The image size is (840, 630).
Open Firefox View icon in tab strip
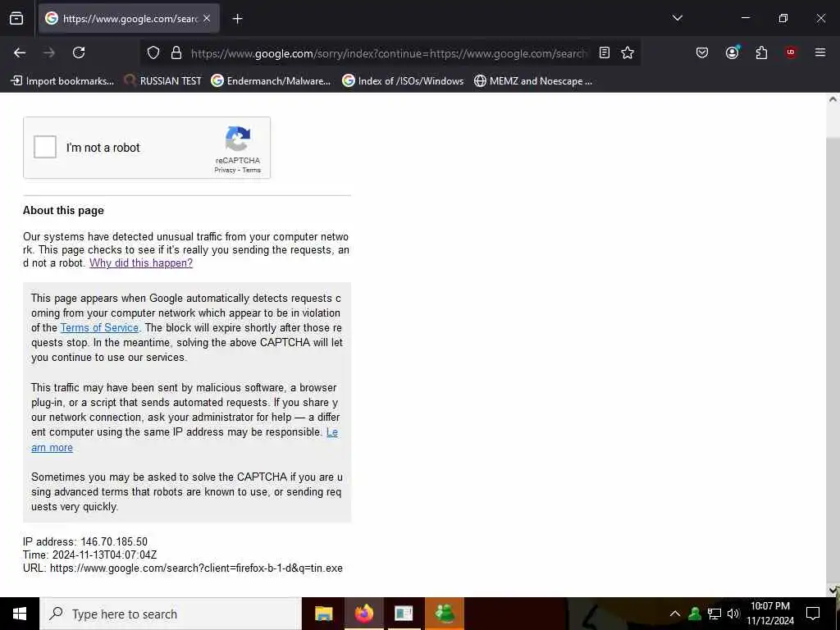coord(16,18)
